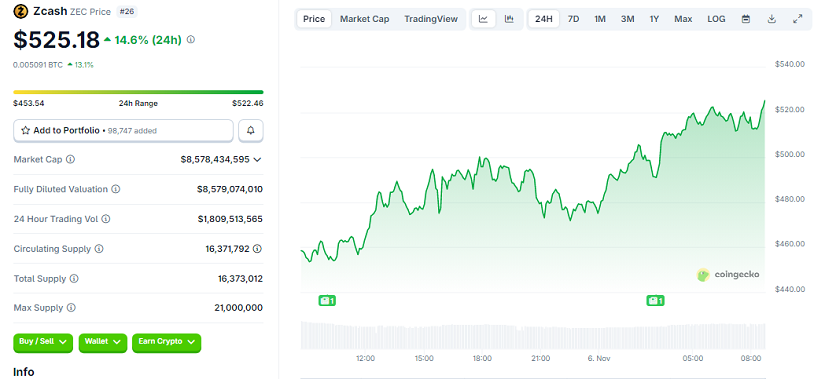Open info icon beside the 16,371,792 value
The width and height of the screenshot is (825, 379).
coord(257,249)
